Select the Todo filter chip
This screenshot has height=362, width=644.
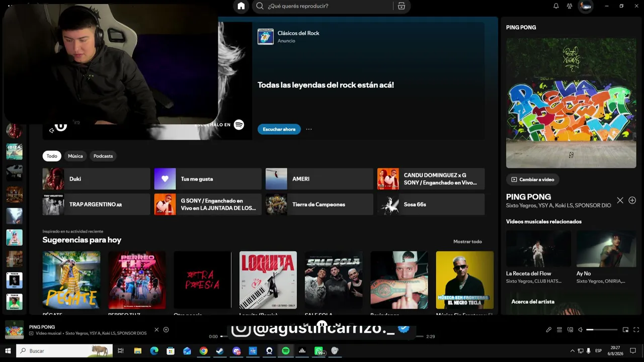(x=52, y=156)
